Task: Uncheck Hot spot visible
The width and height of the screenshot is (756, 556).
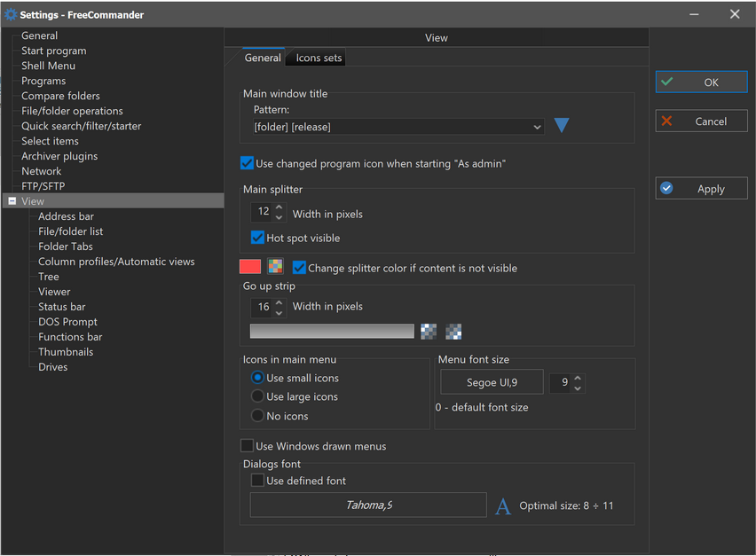Action: tap(257, 238)
